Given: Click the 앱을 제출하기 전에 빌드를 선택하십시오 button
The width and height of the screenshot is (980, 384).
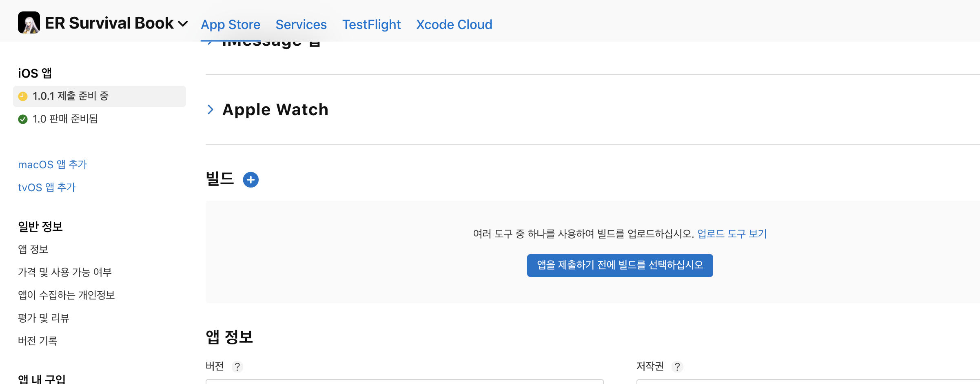Looking at the screenshot, I should (620, 266).
